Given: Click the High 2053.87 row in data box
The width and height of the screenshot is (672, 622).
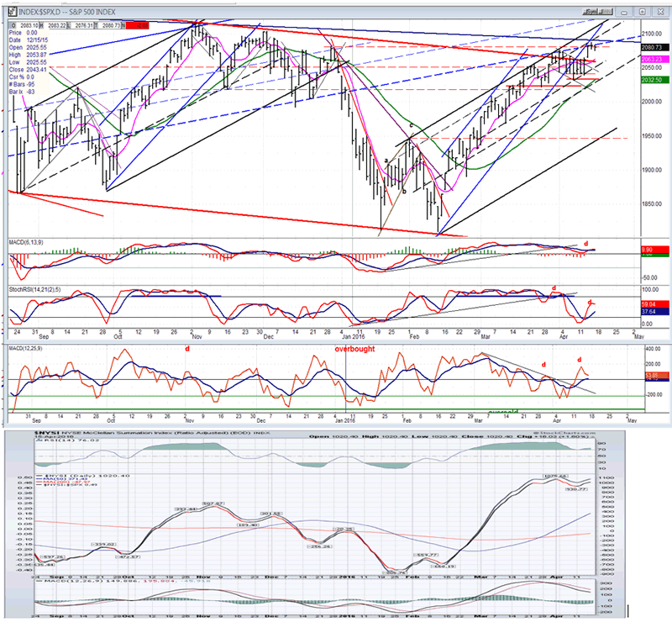Looking at the screenshot, I should coord(28,55).
